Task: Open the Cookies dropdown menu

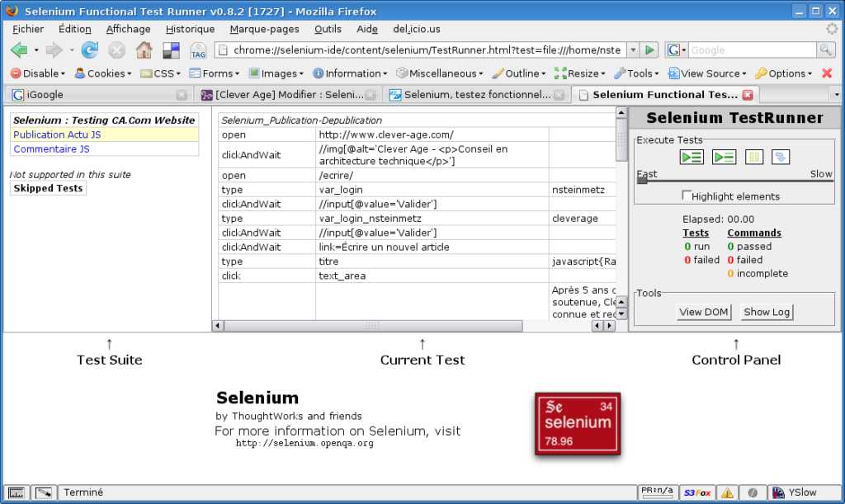Action: 103,73
